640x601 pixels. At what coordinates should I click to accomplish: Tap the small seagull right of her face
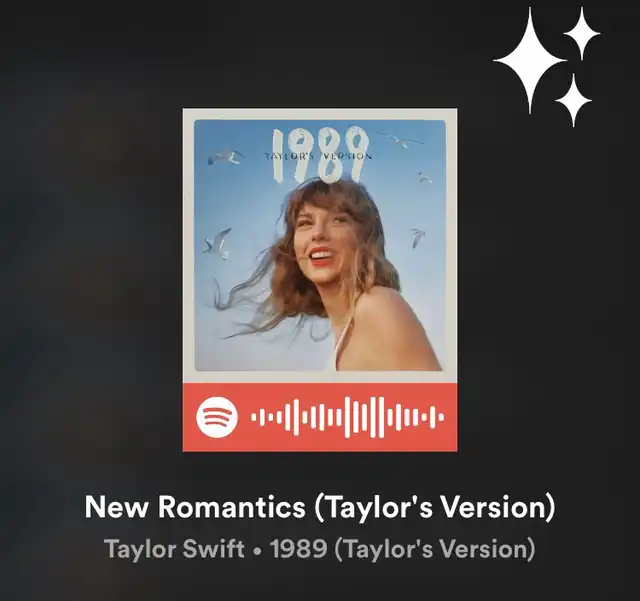pos(418,238)
